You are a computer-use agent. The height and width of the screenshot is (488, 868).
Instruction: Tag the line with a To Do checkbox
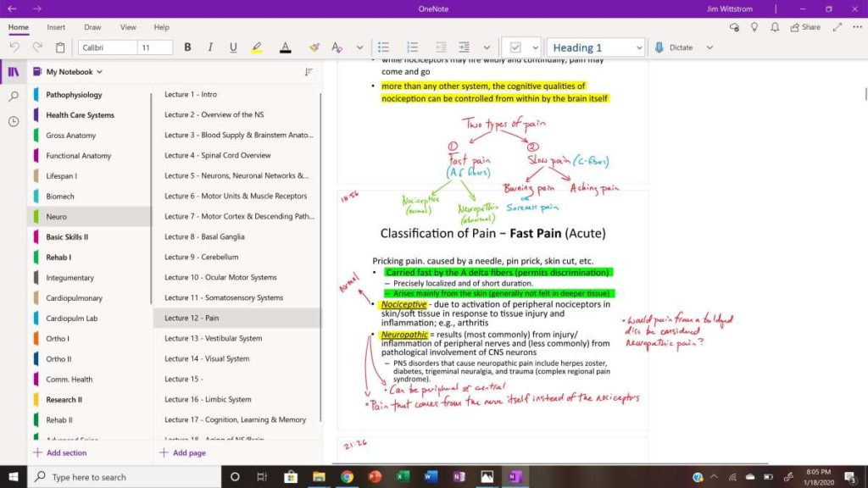click(x=515, y=47)
